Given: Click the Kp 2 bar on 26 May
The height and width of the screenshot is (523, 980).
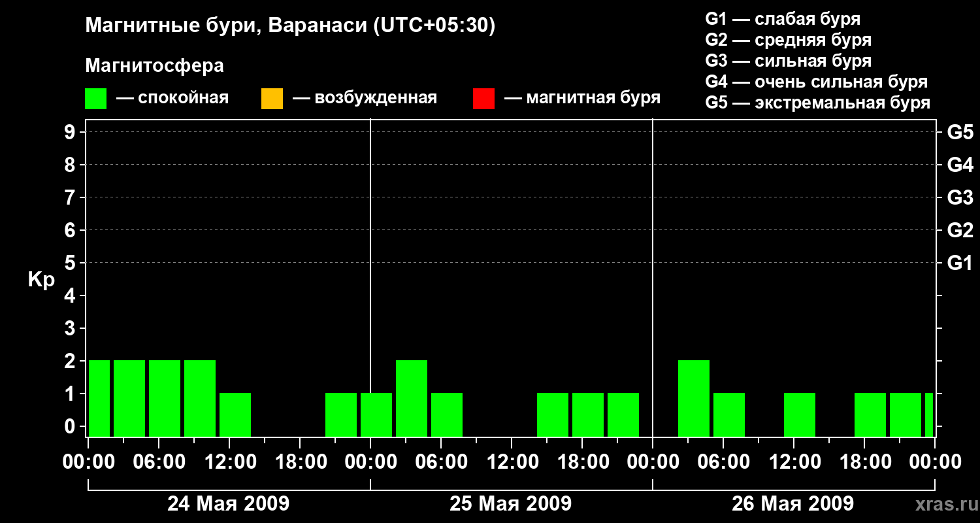Looking at the screenshot, I should pyautogui.click(x=694, y=398).
